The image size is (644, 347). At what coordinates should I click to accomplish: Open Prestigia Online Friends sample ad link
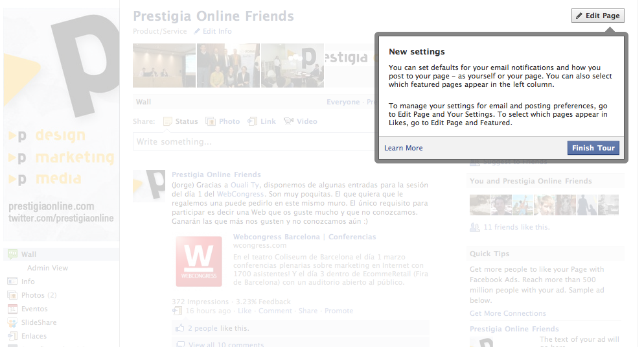pos(514,329)
